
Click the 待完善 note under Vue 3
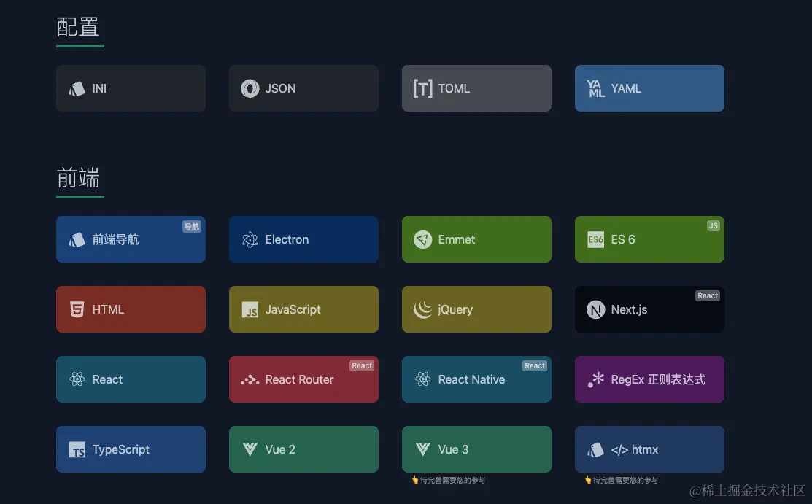tap(449, 480)
